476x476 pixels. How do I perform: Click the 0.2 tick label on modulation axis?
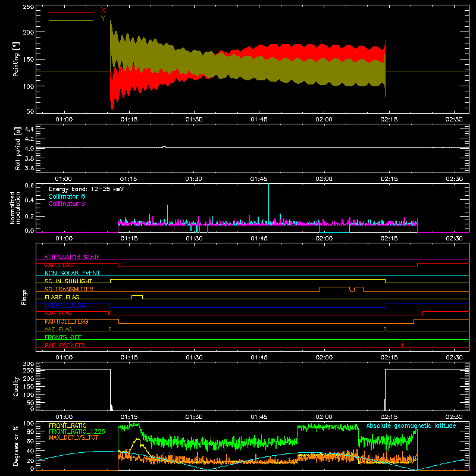pos(29,217)
